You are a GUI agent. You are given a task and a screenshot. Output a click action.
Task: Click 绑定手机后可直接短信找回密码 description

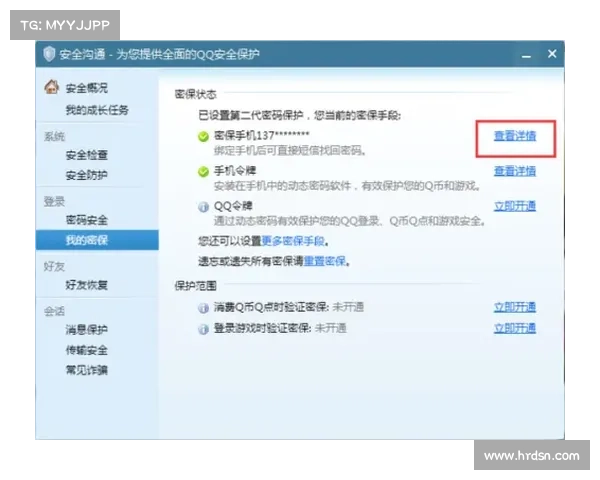tap(290, 150)
